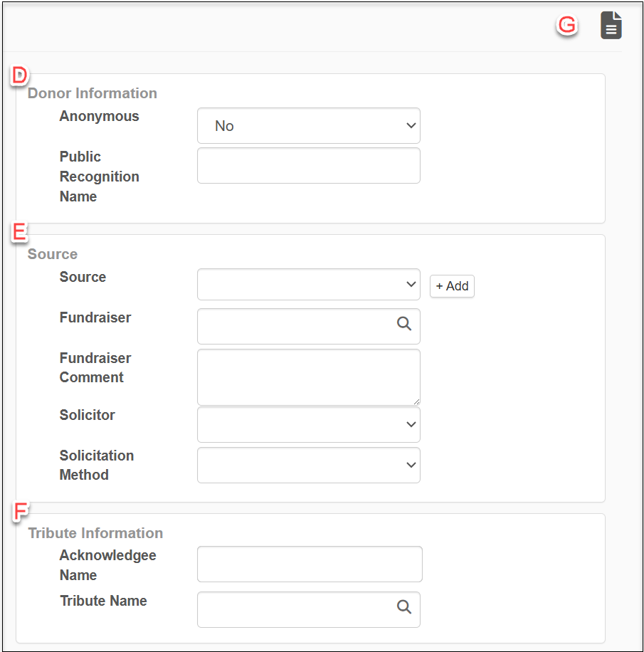Click into the Fundraiser Comment text area
Screen dimensions: 644x652
(309, 377)
